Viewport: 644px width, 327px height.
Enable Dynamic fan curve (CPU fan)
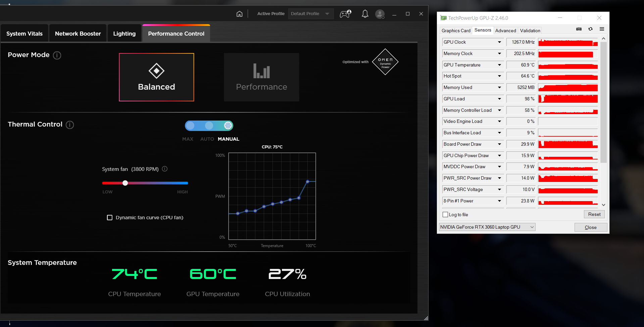pos(109,218)
